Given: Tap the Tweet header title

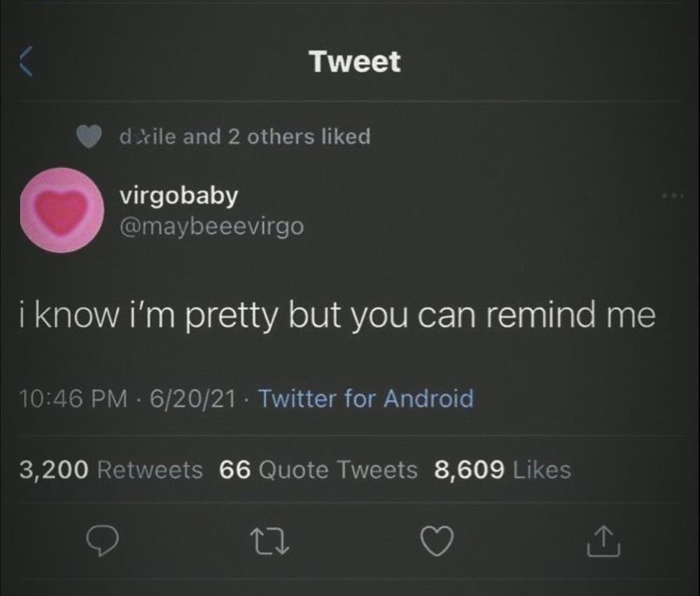Looking at the screenshot, I should tap(356, 62).
